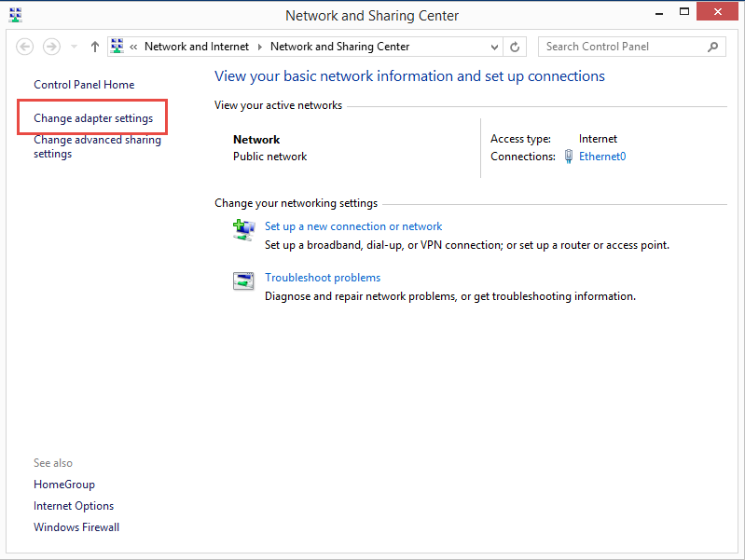Open the recent locations dropdown arrow

[74, 47]
